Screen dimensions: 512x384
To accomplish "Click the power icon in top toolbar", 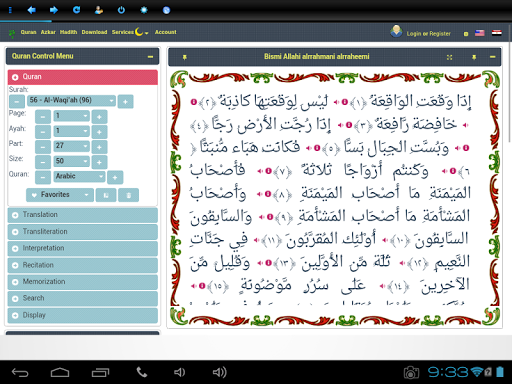I will (x=121, y=10).
